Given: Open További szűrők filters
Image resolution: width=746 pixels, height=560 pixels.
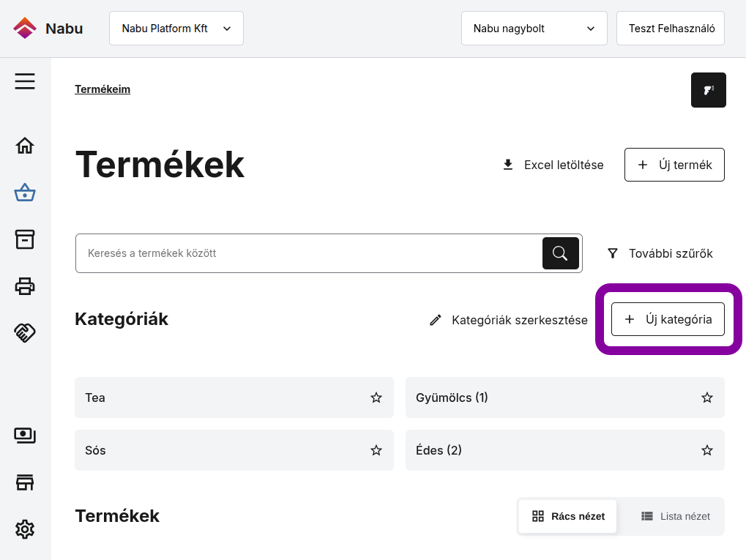Looking at the screenshot, I should pos(660,253).
